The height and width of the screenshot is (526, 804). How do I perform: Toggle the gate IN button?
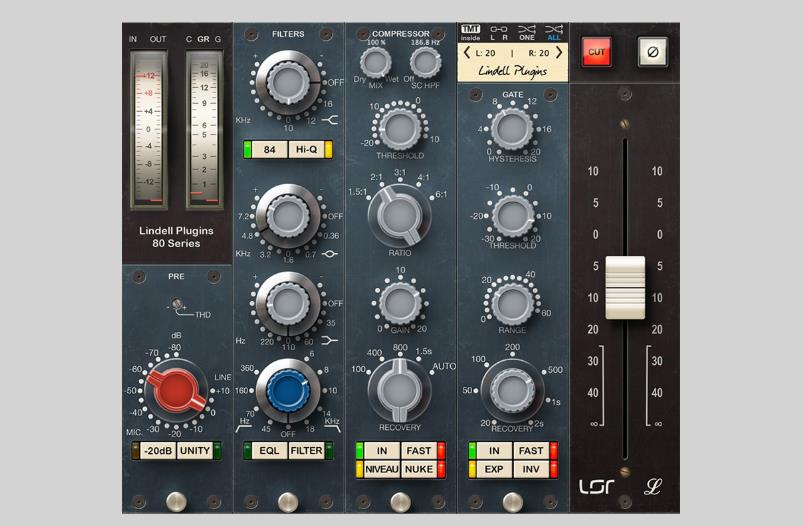click(x=494, y=451)
